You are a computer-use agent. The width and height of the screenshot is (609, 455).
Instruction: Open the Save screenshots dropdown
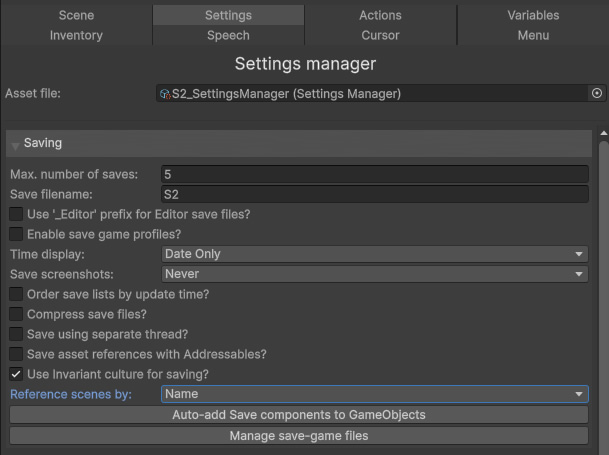(375, 274)
